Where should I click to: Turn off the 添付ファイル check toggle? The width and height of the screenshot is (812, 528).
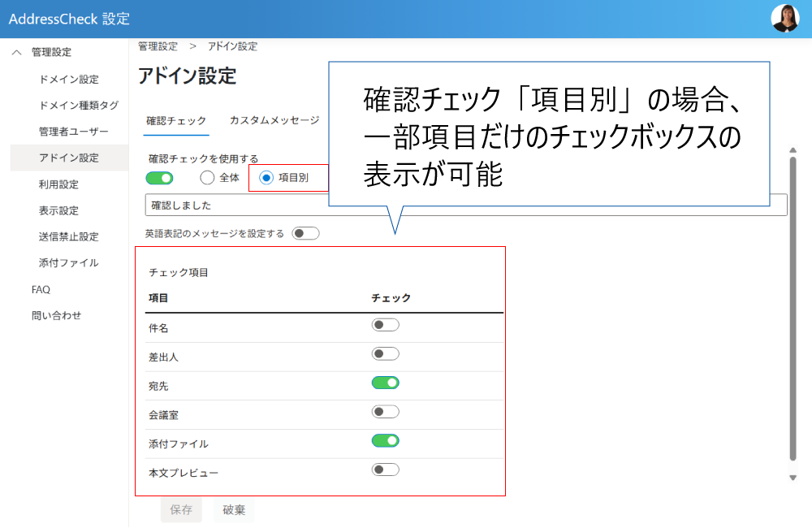pos(385,441)
